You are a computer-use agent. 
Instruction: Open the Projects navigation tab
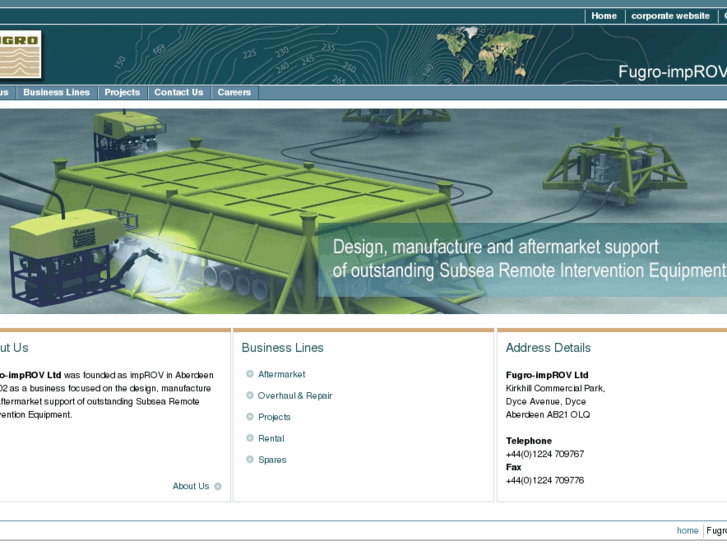pos(122,92)
